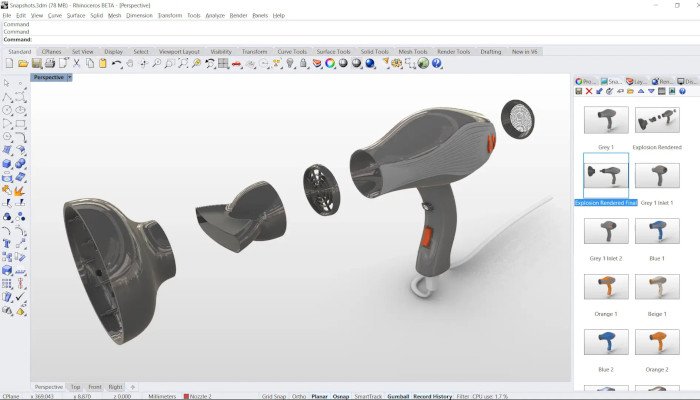This screenshot has height=400, width=700.
Task: Switch to the Top viewport tab
Action: pyautogui.click(x=75, y=386)
